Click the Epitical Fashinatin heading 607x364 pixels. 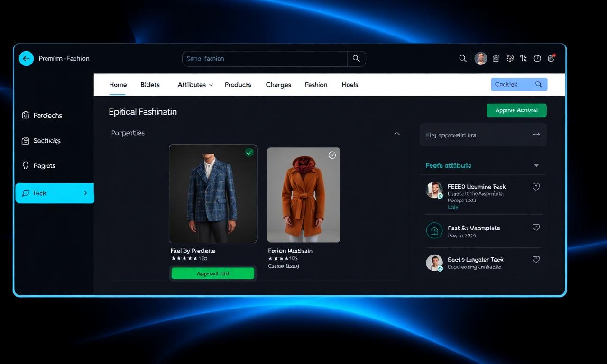click(x=143, y=112)
